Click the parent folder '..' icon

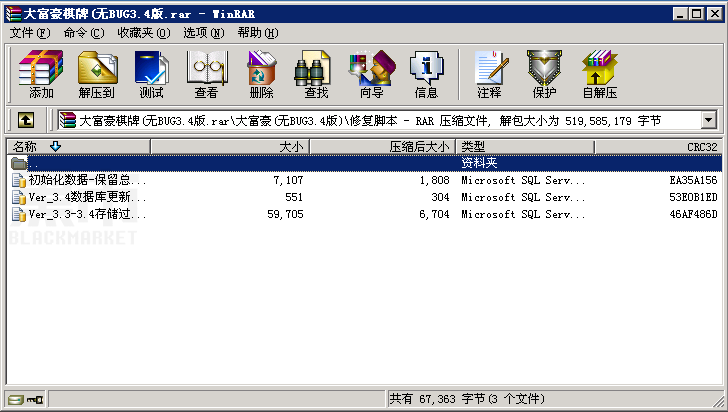click(19, 163)
